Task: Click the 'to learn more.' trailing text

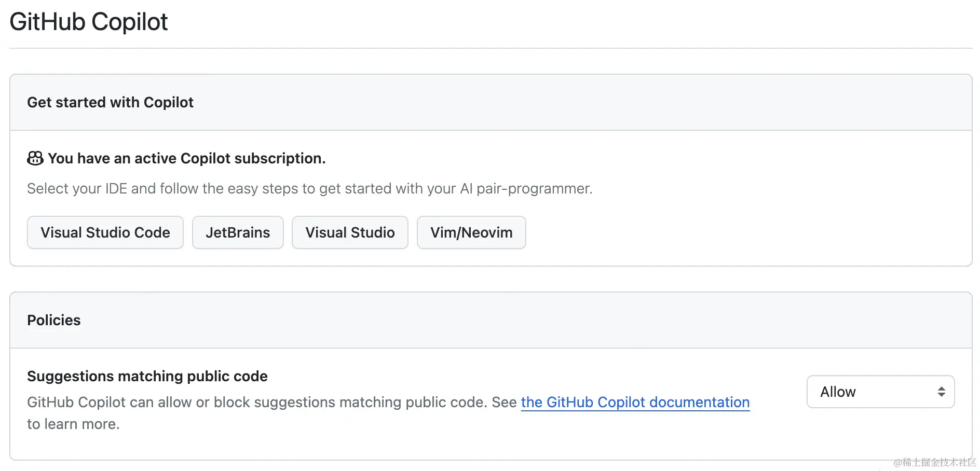Action: [73, 424]
